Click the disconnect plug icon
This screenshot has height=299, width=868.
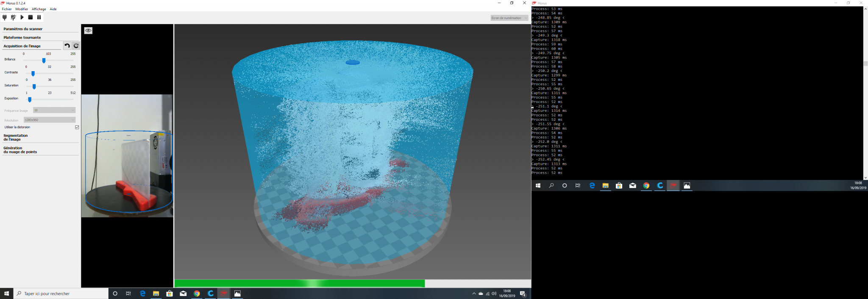[13, 17]
